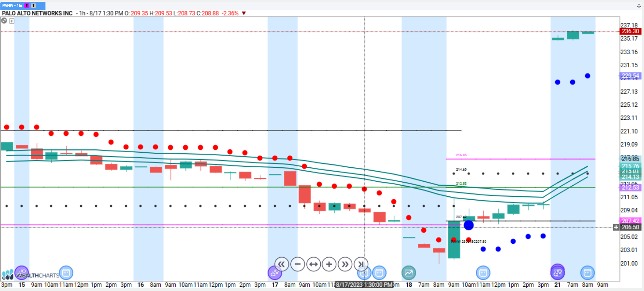Viewport: 644px width, 291px height.
Task: Click the magenta 212.53 price label
Action: 630,187
